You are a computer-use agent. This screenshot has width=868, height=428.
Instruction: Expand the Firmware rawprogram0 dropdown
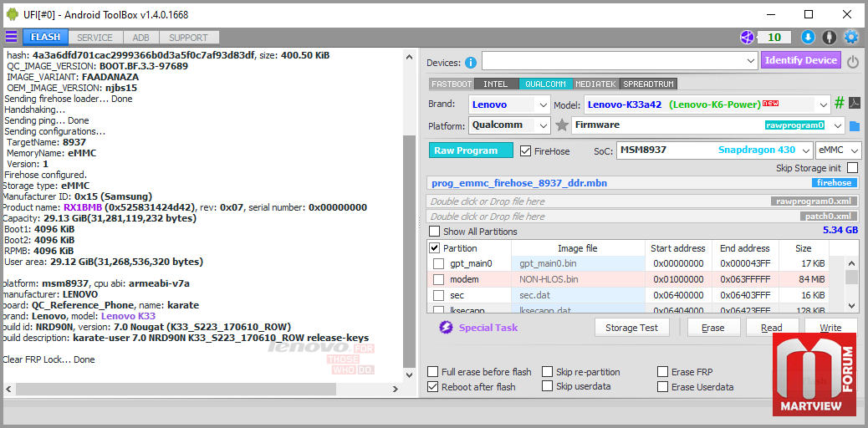[x=838, y=125]
